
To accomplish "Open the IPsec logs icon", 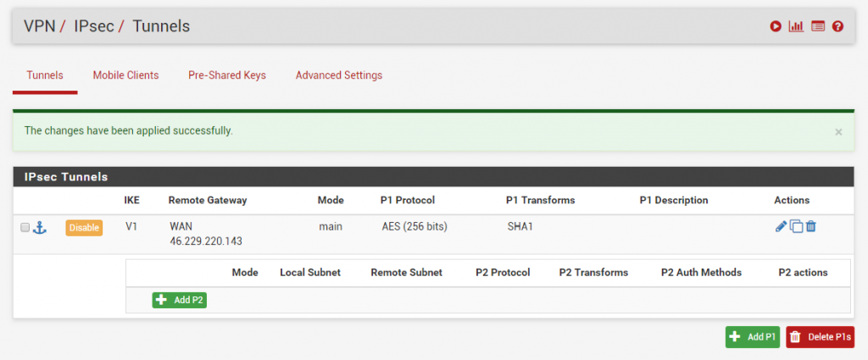I will (817, 26).
